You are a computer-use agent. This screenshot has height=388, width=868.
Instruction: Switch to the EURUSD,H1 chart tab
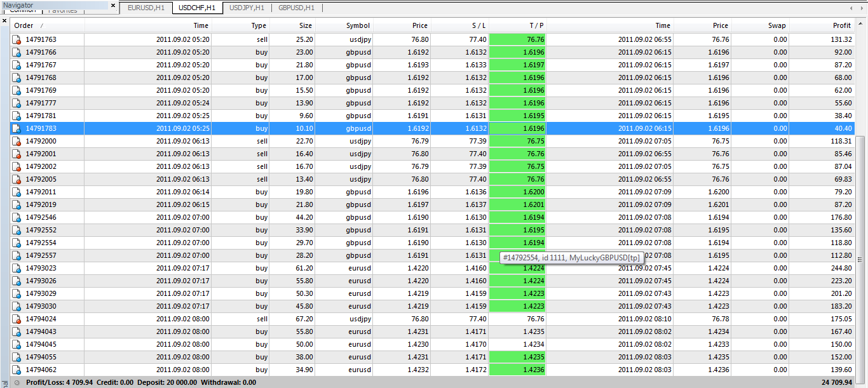tap(146, 8)
